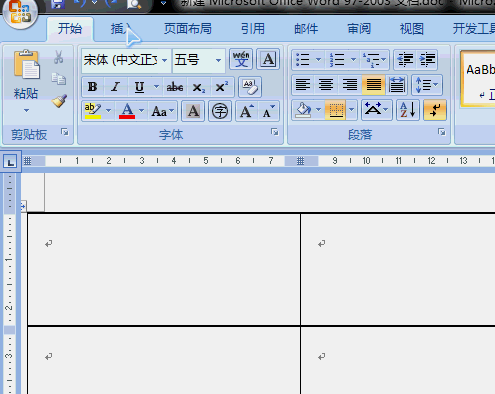
Task: Open font color dropdown arrow
Action: pyautogui.click(x=141, y=110)
